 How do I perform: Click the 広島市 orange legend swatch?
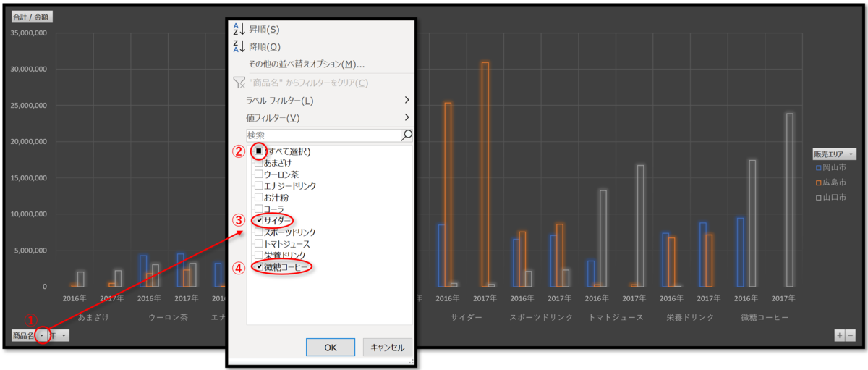click(x=818, y=182)
